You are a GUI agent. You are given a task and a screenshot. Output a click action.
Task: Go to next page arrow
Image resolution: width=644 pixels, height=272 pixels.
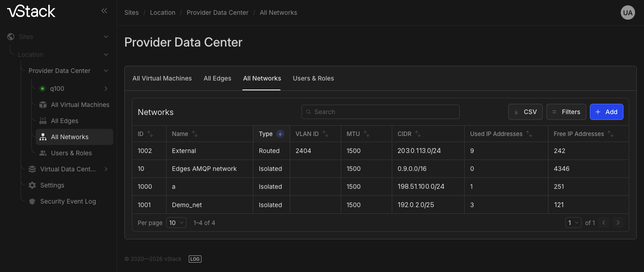click(x=618, y=222)
